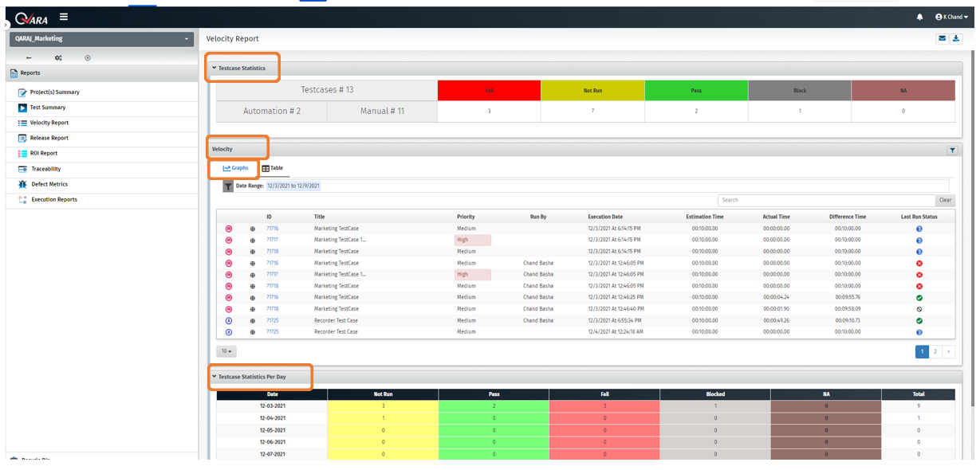Sort by the ID column header
Screen dimensions: 980x470
coord(269,217)
